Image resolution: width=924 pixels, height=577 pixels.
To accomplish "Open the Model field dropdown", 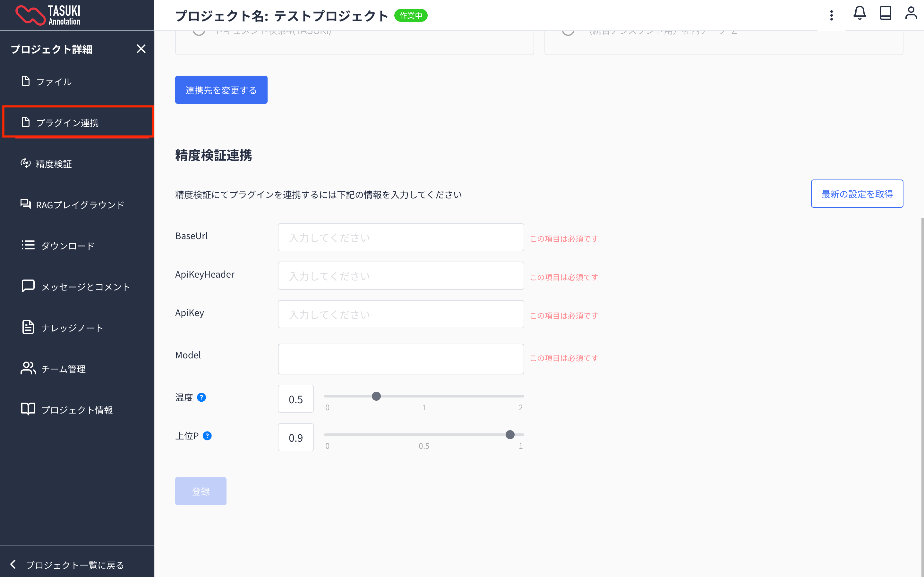I will [400, 359].
